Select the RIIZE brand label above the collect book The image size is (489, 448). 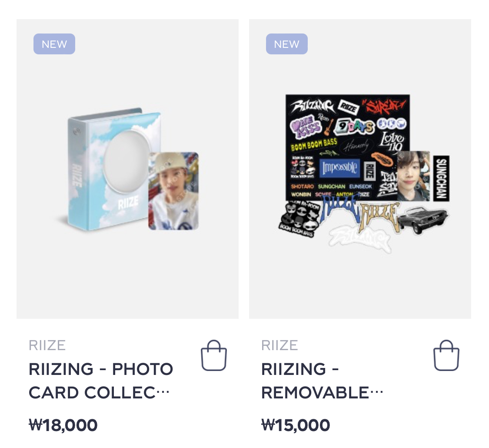47,345
